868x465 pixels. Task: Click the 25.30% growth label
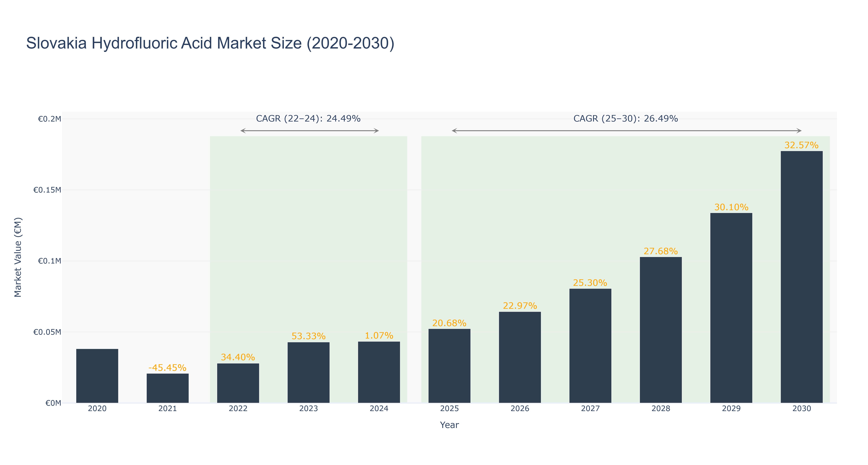tap(590, 283)
